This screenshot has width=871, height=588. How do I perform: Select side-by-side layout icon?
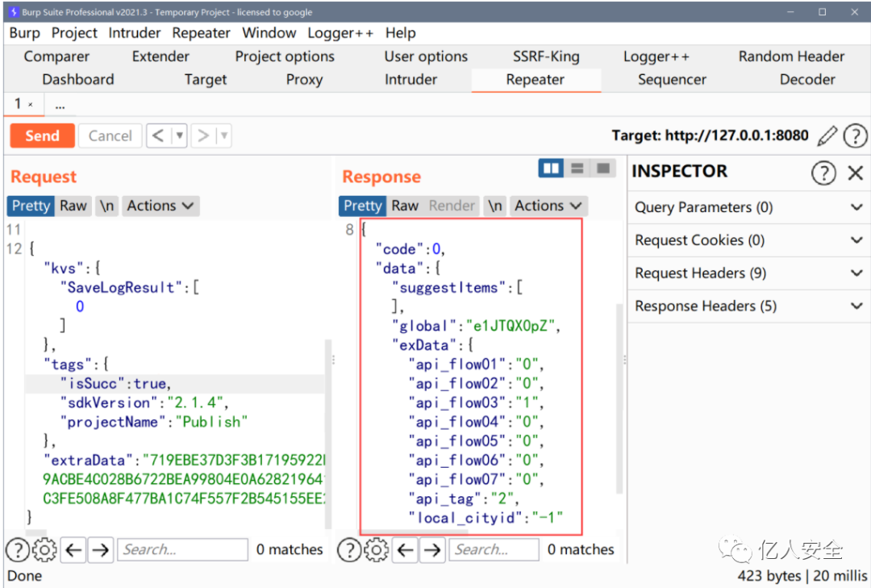pos(551,168)
